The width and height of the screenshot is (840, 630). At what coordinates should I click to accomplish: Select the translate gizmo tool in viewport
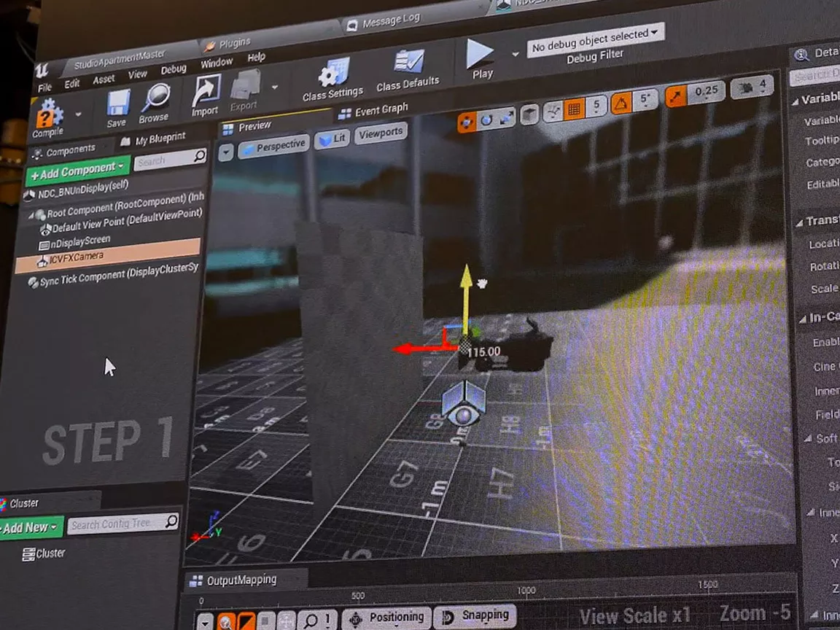[x=467, y=122]
